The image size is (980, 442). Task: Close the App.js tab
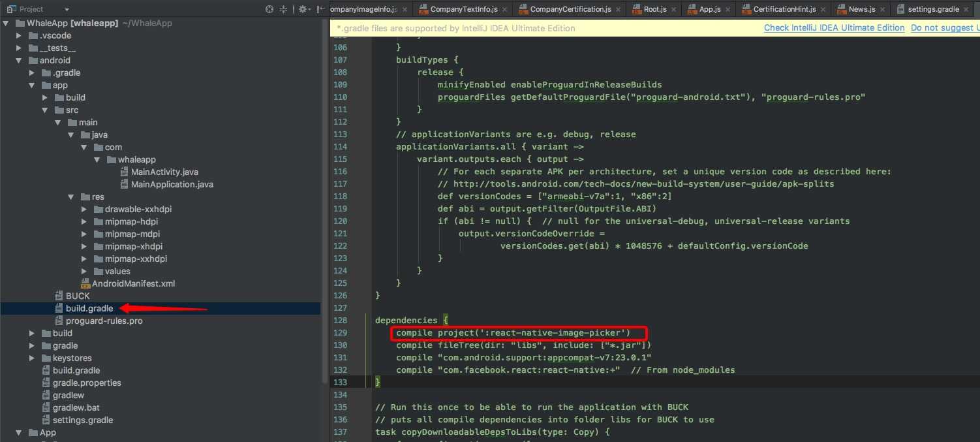[727, 9]
